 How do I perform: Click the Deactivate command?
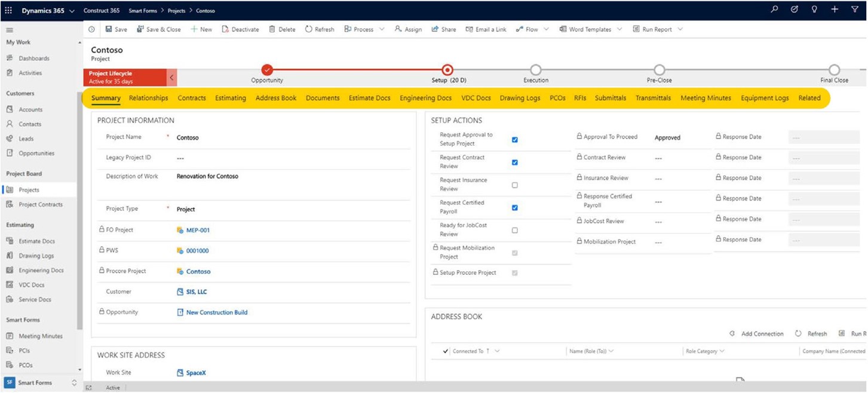[241, 29]
